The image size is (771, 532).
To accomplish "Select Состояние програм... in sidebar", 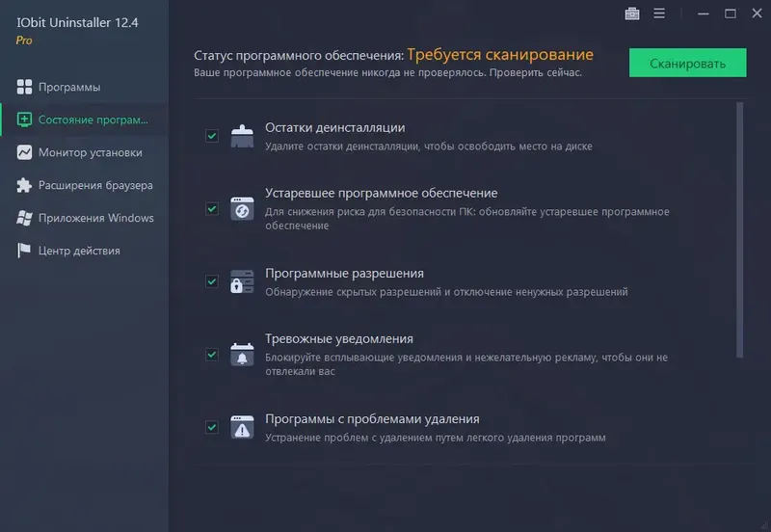I will [x=84, y=120].
